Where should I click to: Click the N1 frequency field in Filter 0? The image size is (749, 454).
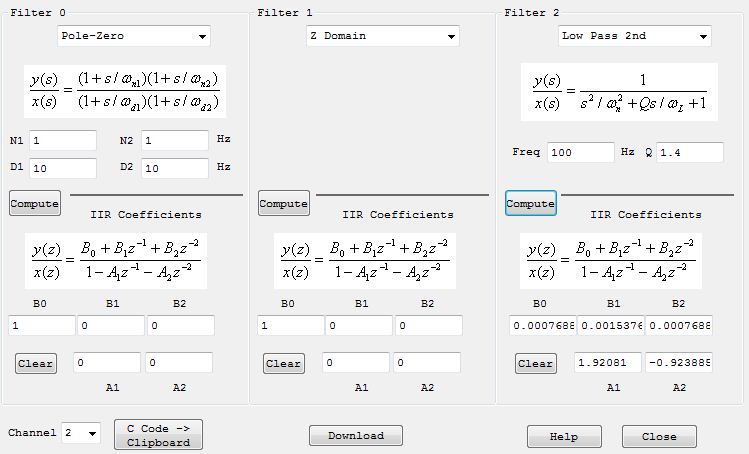click(63, 141)
